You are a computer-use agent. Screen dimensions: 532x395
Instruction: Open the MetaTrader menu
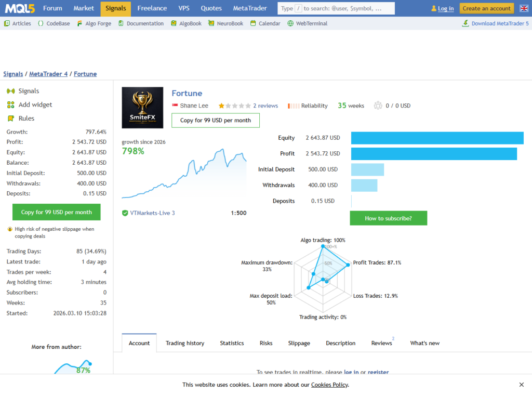coord(250,8)
